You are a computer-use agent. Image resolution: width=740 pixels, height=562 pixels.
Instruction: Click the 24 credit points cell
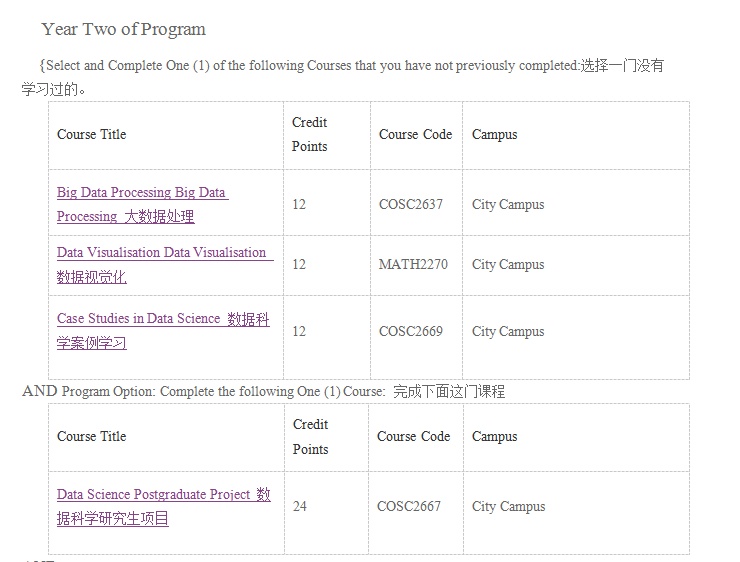pyautogui.click(x=300, y=506)
